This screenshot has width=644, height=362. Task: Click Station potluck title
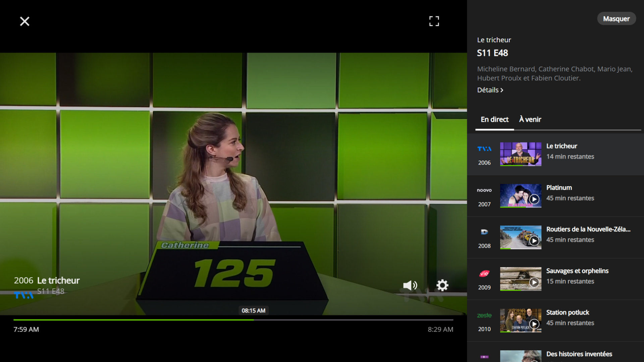tap(568, 312)
